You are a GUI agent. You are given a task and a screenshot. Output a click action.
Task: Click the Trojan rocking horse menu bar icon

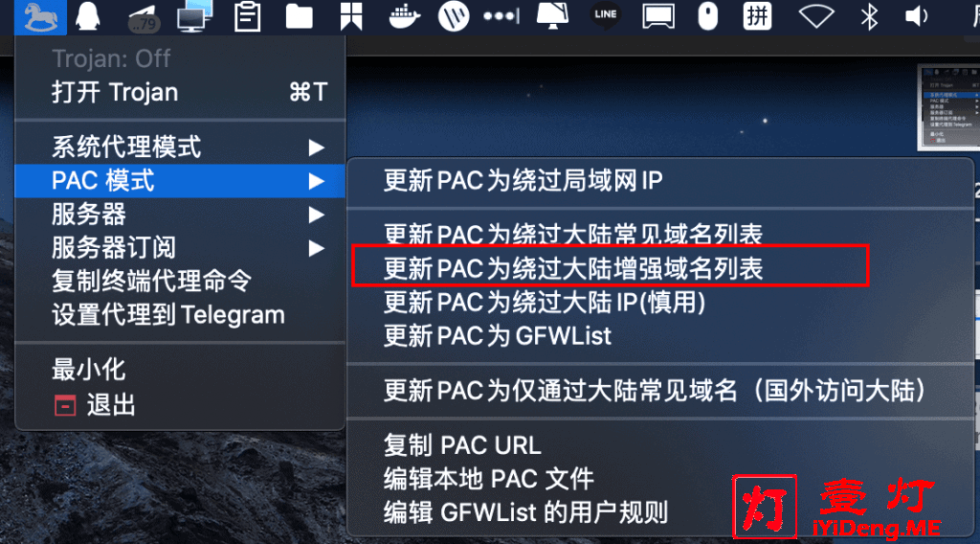pyautogui.click(x=40, y=17)
